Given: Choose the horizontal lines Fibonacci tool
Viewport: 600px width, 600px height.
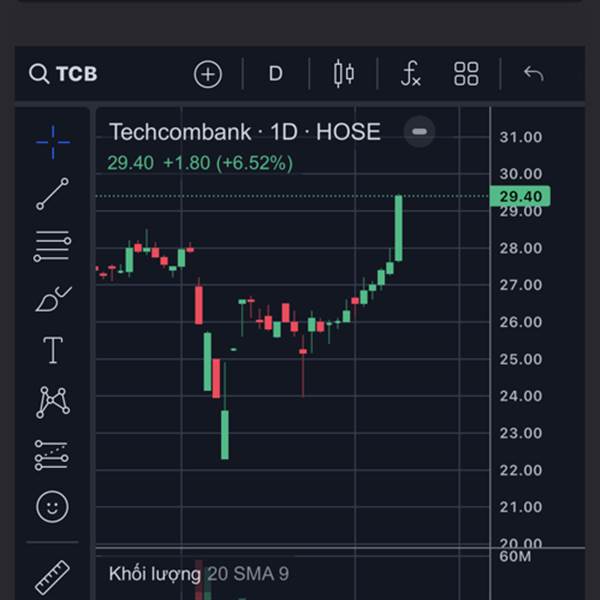Looking at the screenshot, I should point(52,246).
